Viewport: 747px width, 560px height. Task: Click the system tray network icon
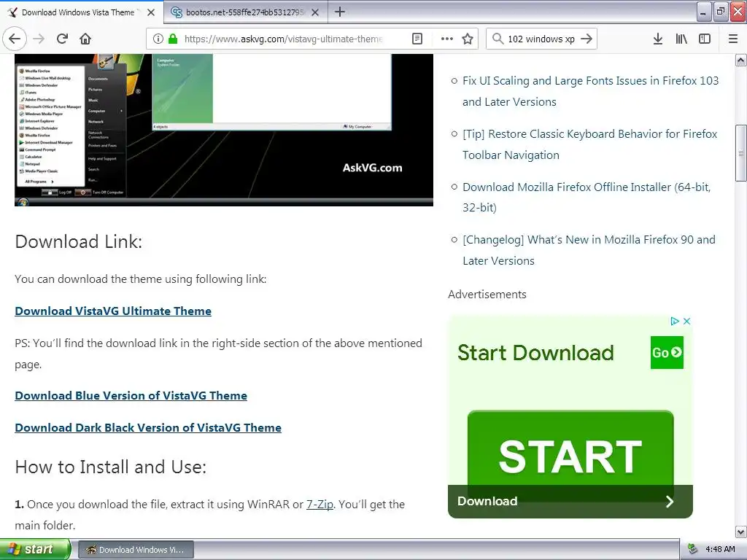click(x=692, y=549)
